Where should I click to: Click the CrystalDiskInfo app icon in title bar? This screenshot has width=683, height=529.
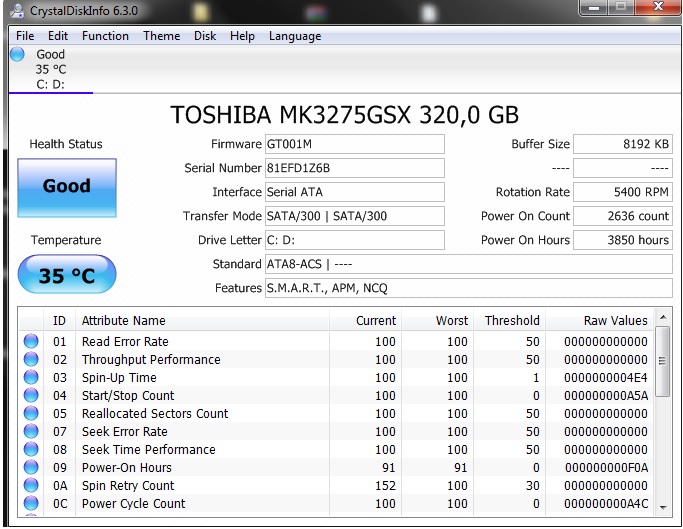coord(17,10)
